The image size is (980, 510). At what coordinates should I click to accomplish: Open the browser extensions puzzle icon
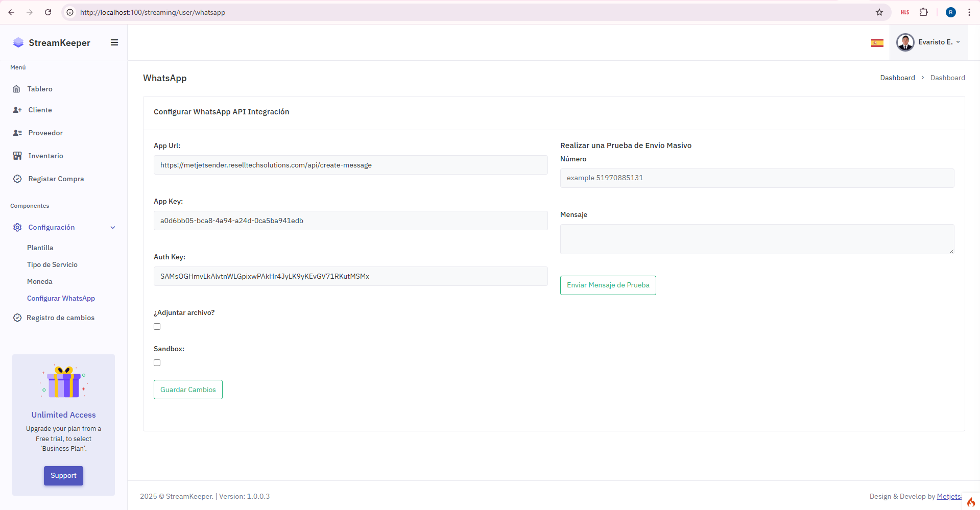coord(924,12)
